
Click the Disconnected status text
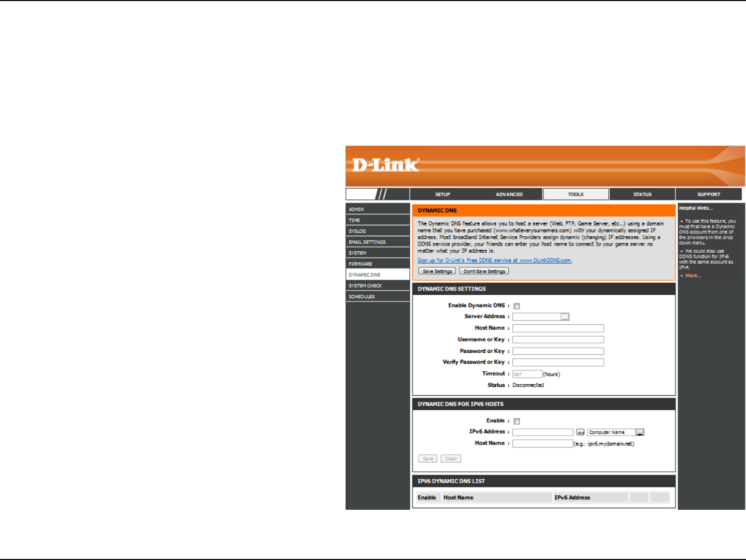(528, 385)
